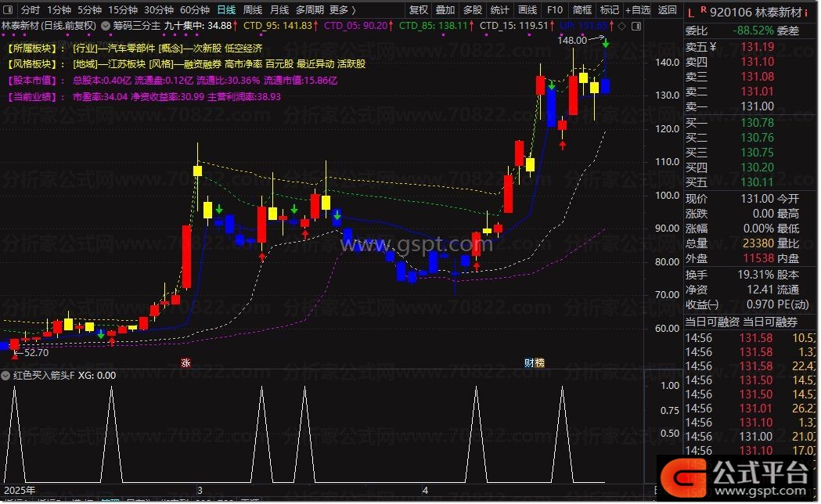Click the 【股本市值】 label
Viewport: 821px width, 504px height.
click(x=32, y=81)
